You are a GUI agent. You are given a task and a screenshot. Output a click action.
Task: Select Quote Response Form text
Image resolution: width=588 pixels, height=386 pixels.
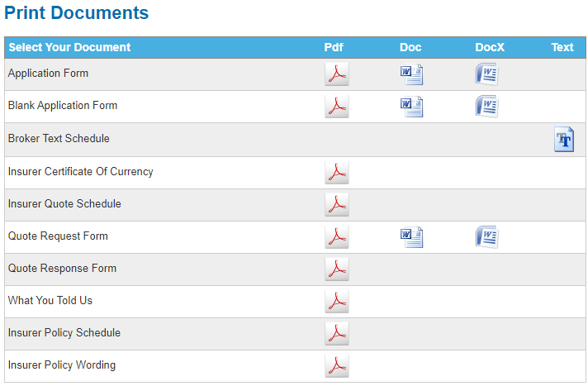[62, 268]
